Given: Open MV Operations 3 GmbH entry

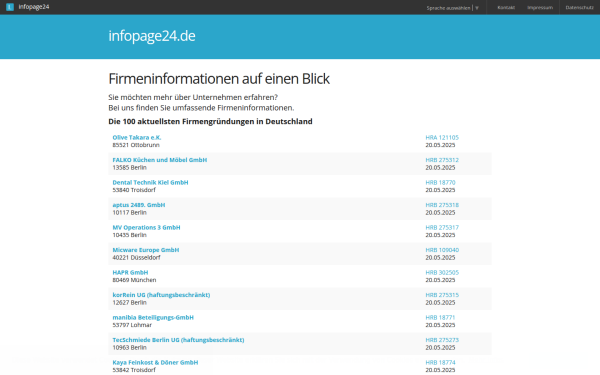Looking at the screenshot, I should (x=146, y=227).
